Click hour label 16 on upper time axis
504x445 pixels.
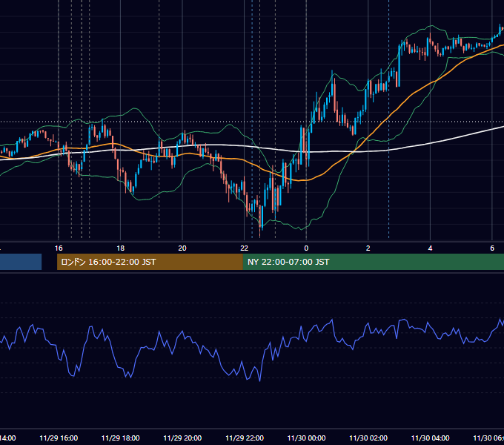click(x=59, y=248)
